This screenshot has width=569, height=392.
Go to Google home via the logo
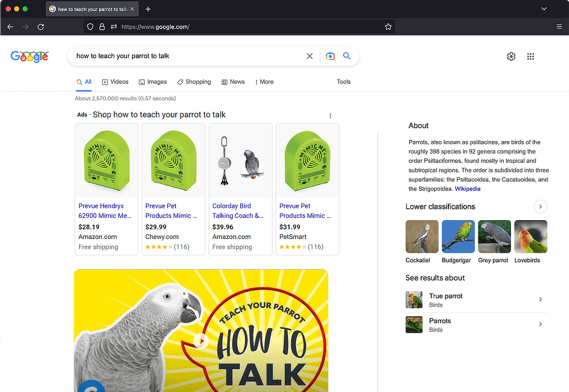pyautogui.click(x=30, y=56)
